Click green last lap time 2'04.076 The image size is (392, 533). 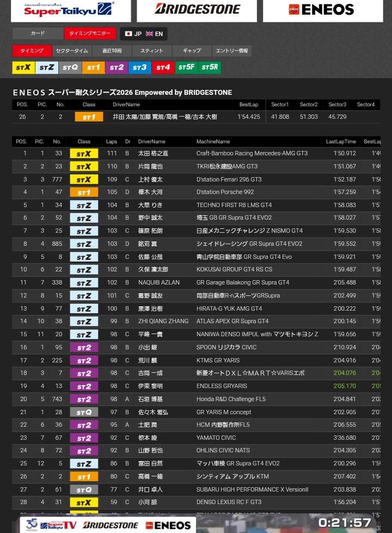(x=345, y=373)
